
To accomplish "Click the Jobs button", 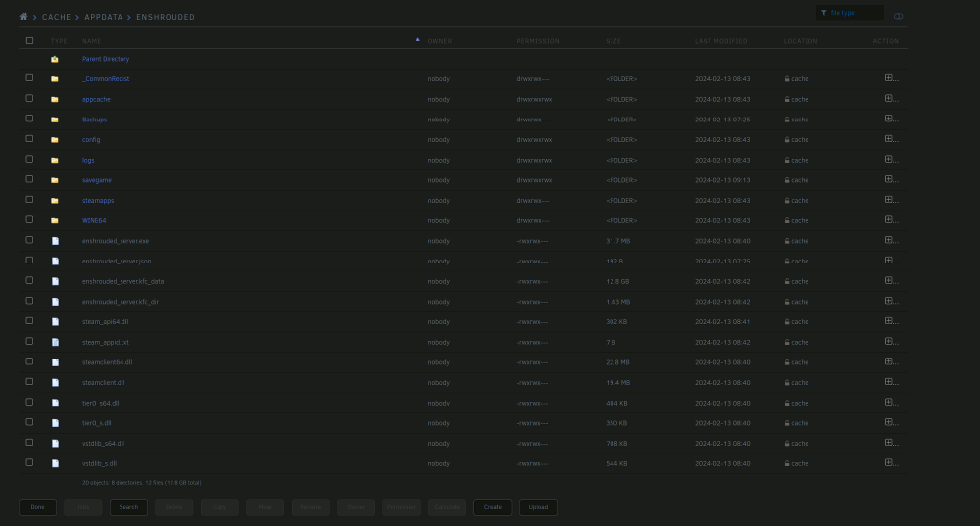I will pyautogui.click(x=83, y=507).
